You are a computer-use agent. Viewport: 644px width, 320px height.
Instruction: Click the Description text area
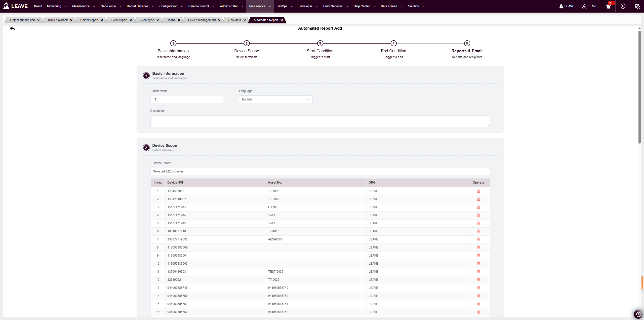(x=320, y=121)
